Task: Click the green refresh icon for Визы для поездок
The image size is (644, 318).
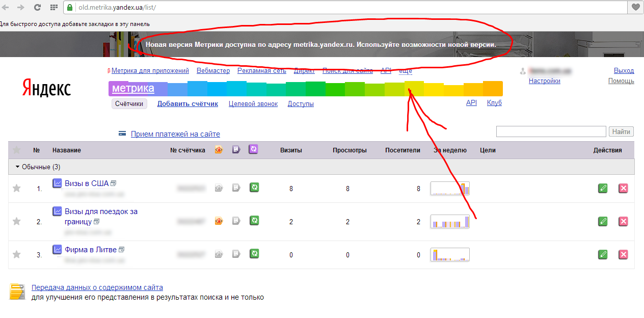Action: click(254, 221)
